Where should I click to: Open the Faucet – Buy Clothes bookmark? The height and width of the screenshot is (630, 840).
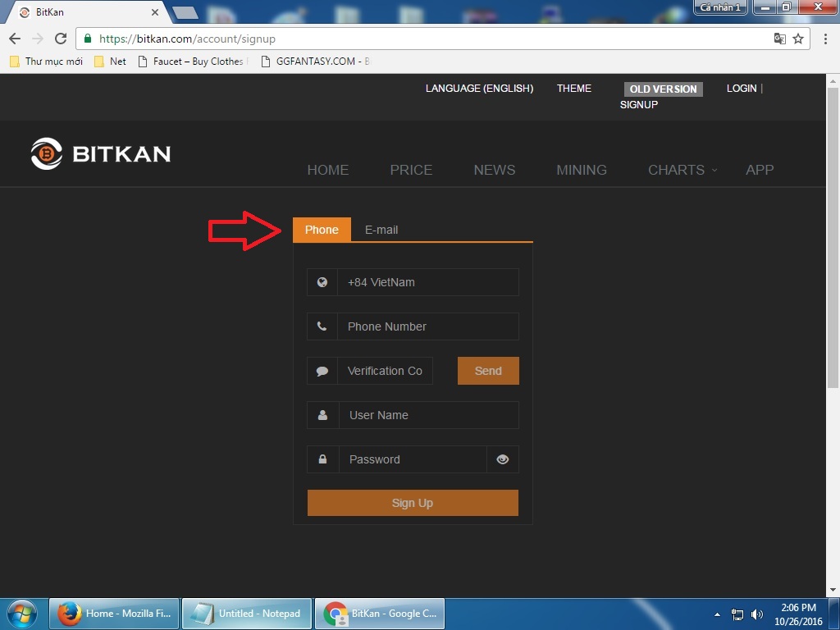pos(193,61)
